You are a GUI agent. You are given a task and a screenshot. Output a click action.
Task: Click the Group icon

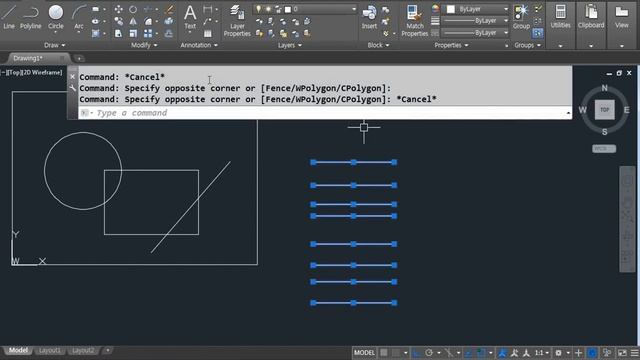click(521, 17)
